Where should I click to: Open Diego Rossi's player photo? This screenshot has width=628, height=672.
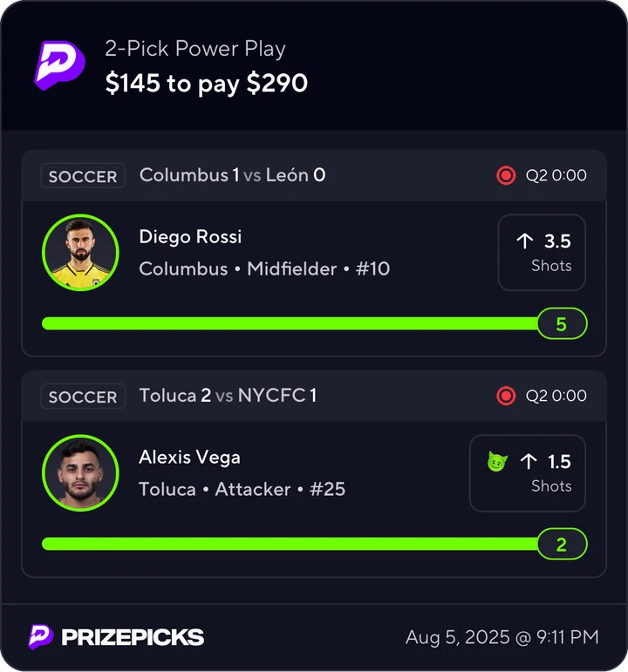coord(80,253)
